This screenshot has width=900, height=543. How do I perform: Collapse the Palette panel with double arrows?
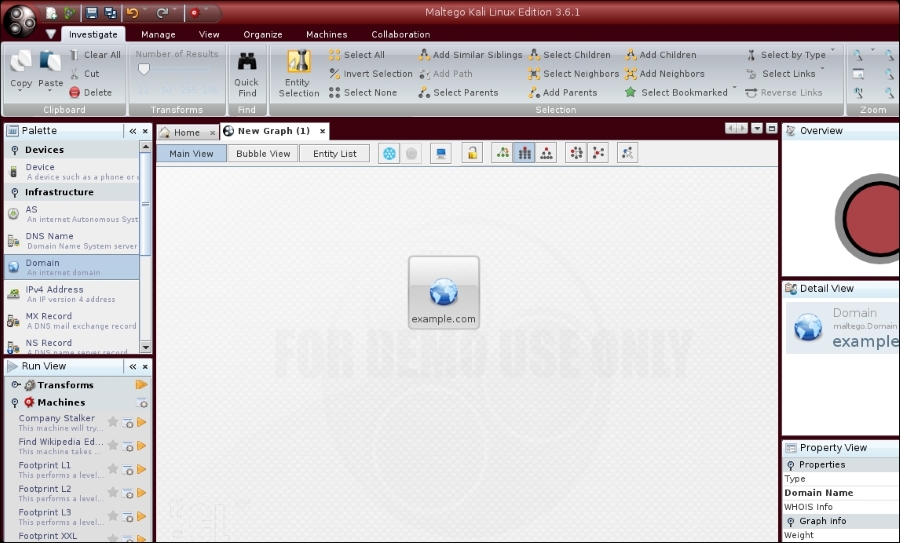click(133, 131)
